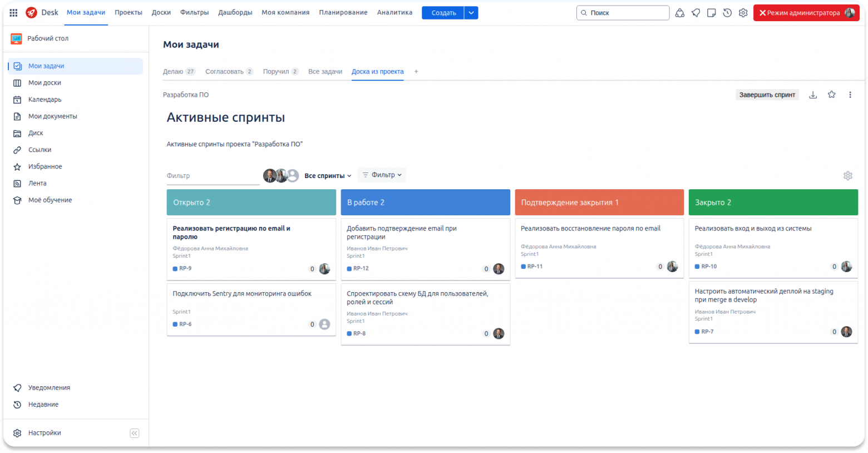Click assignee avatar on the RP-6 card
Viewport: 868px width, 453px height.
324,324
